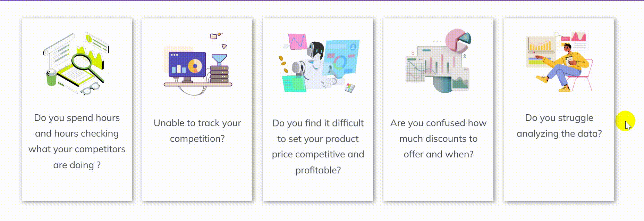Click the pink line chart panel beside robot

(x=297, y=42)
